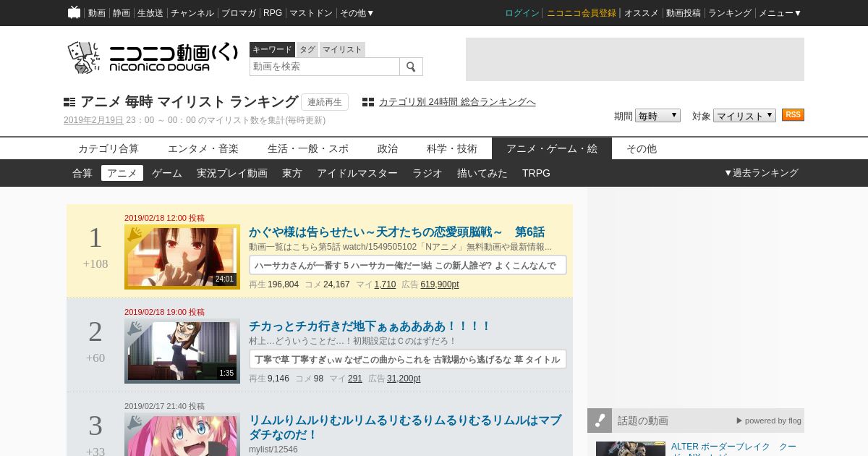Open the かぐや様 第6話 video thumbnail
This screenshot has height=456, width=868.
pyautogui.click(x=182, y=257)
